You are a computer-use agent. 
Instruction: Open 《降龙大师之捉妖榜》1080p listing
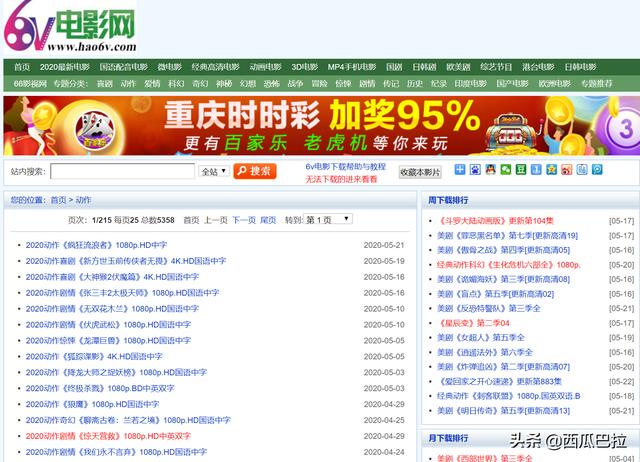pos(116,372)
